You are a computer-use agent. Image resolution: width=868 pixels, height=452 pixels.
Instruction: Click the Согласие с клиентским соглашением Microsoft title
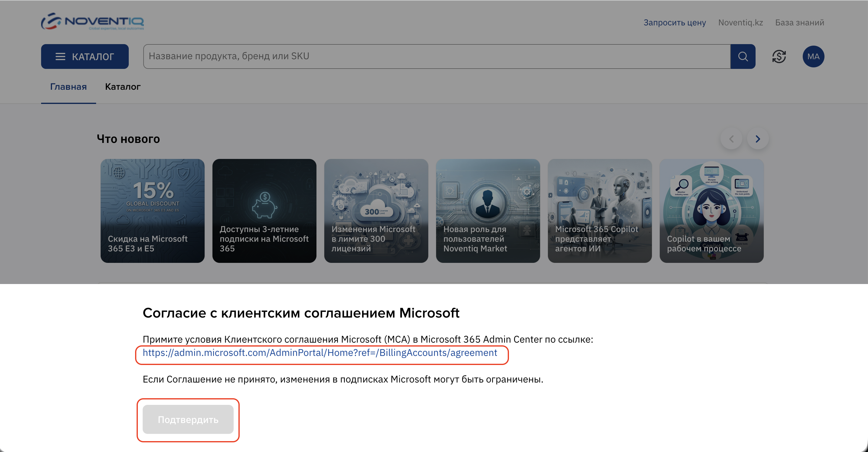(x=301, y=313)
